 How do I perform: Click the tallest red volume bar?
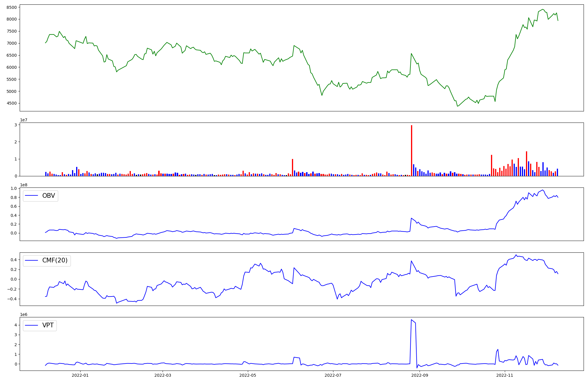pos(412,150)
